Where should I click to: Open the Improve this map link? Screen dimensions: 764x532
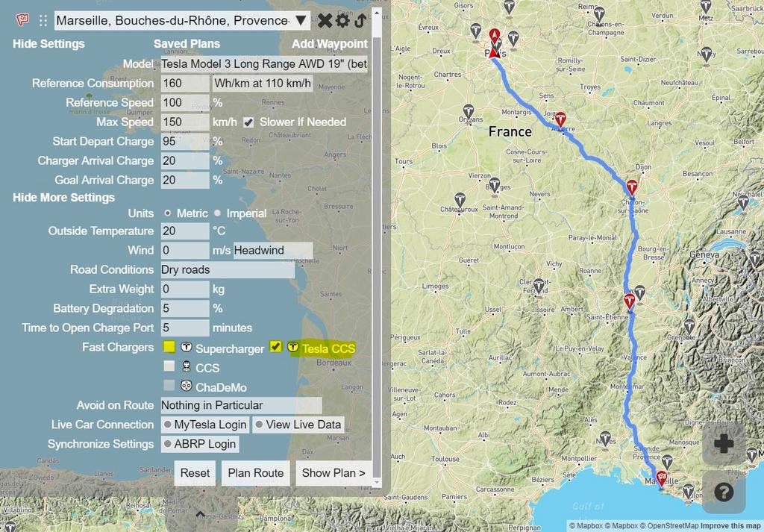click(733, 526)
